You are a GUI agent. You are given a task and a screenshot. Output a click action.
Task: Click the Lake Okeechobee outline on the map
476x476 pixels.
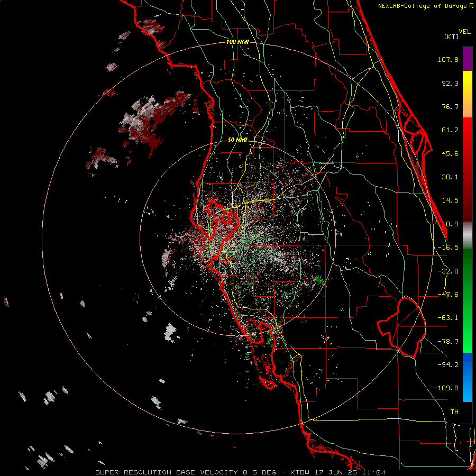(402, 327)
